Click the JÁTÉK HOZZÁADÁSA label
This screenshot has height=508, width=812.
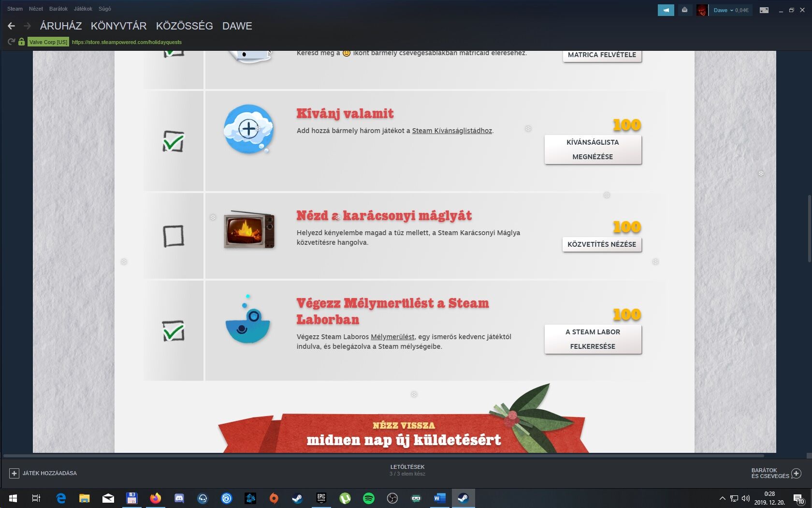(x=50, y=473)
